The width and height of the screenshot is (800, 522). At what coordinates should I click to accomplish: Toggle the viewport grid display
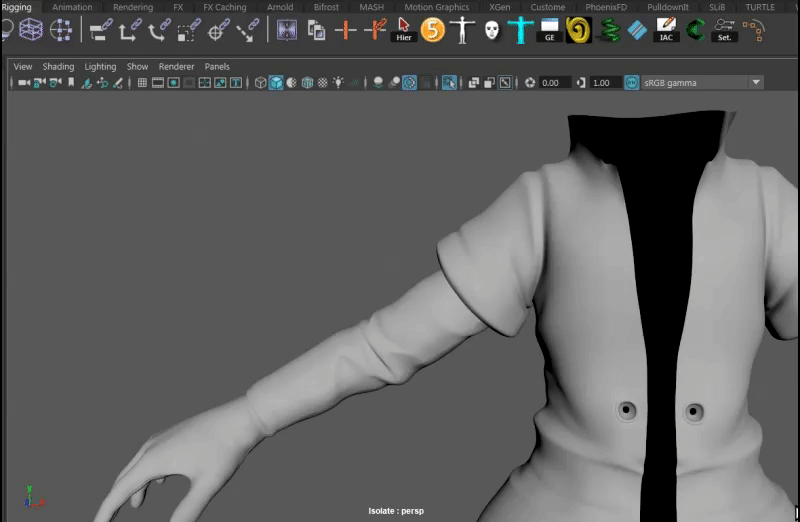[x=142, y=83]
